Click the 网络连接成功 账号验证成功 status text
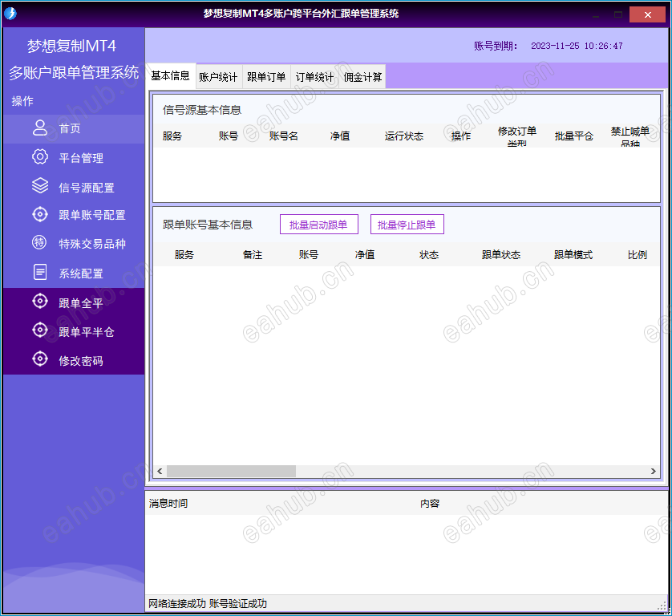The width and height of the screenshot is (672, 616). point(208,604)
